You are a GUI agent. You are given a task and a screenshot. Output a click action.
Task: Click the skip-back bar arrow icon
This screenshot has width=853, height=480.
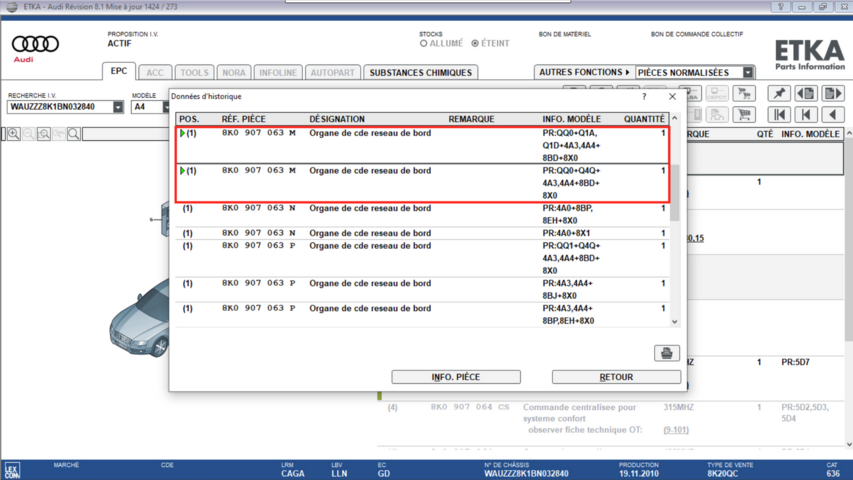coord(806,114)
